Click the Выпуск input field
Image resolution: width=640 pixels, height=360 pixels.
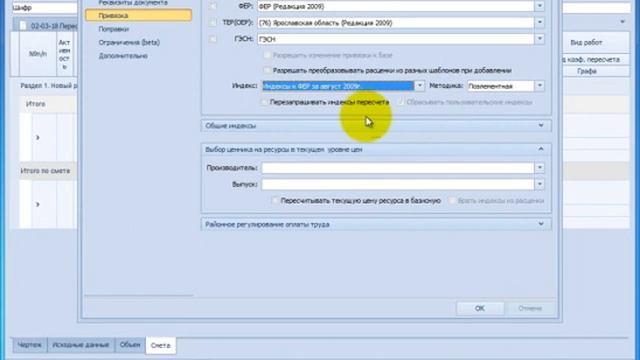(x=398, y=184)
